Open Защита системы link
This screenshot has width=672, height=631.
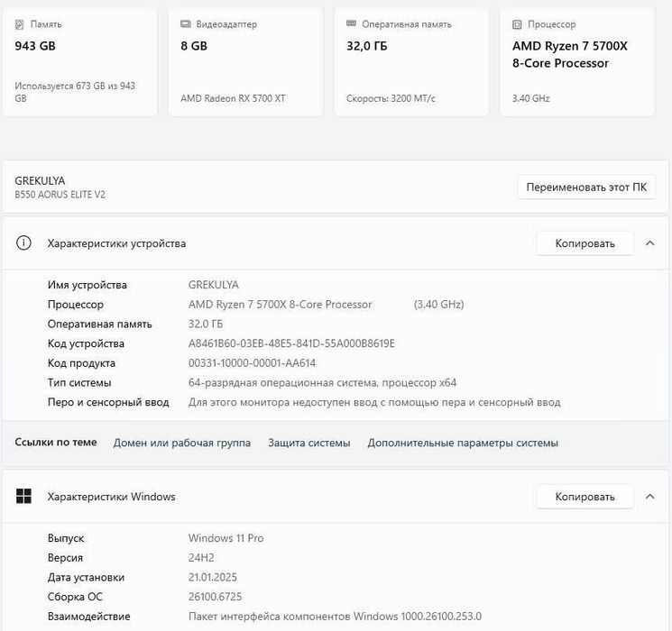pyautogui.click(x=309, y=443)
